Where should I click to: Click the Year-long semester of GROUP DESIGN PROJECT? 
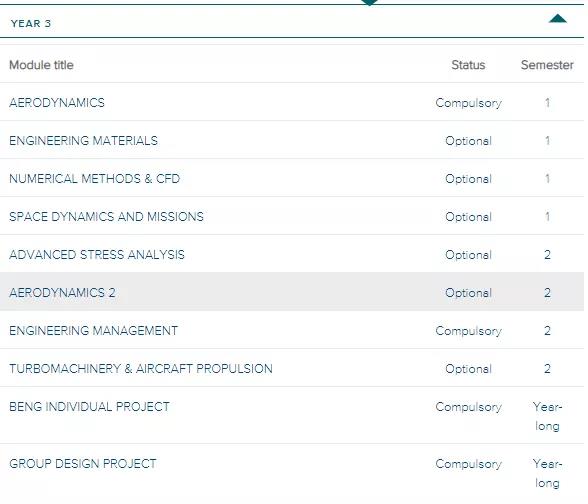pos(548,473)
